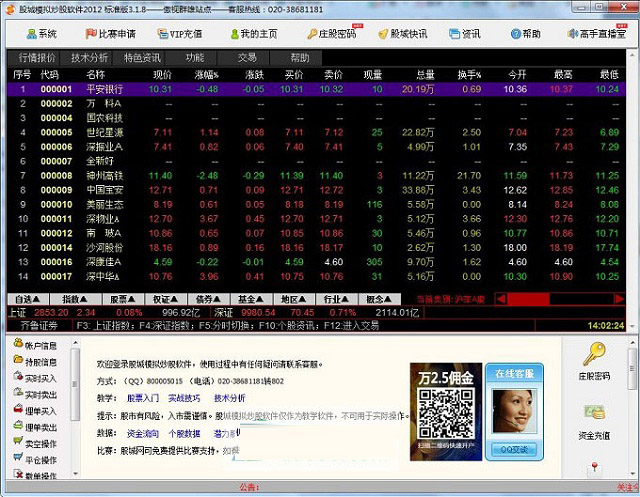
Task: Click the large 庄股密码 key icon
Action: pyautogui.click(x=594, y=354)
